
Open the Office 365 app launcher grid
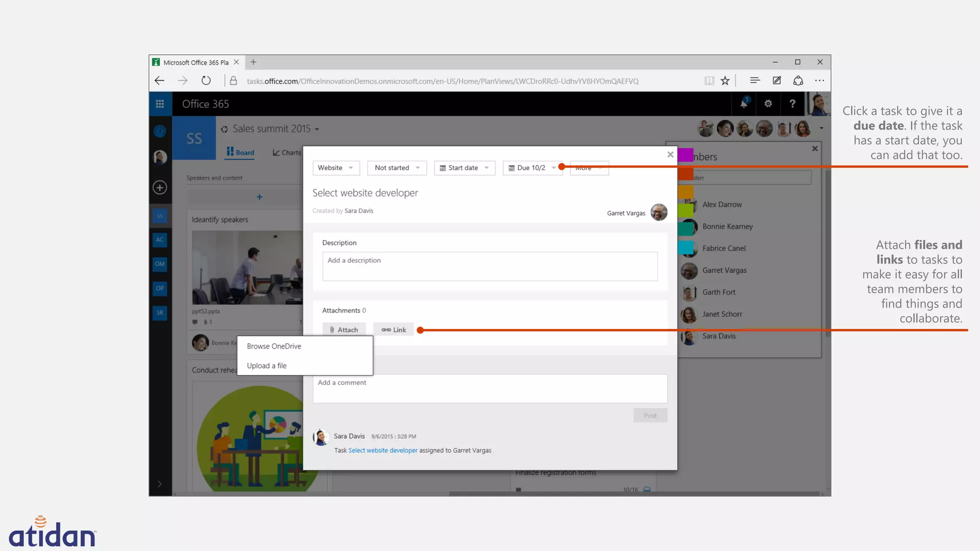160,104
